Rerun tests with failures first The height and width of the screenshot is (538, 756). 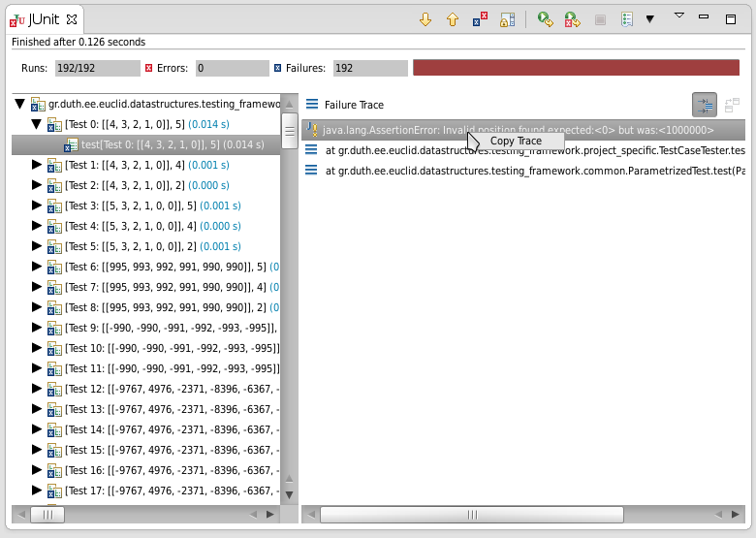(x=572, y=19)
